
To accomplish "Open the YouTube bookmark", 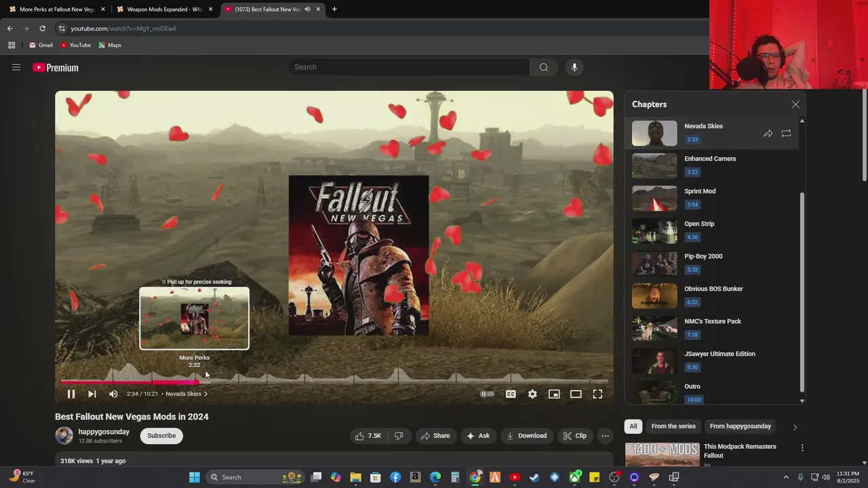I will 75,45.
